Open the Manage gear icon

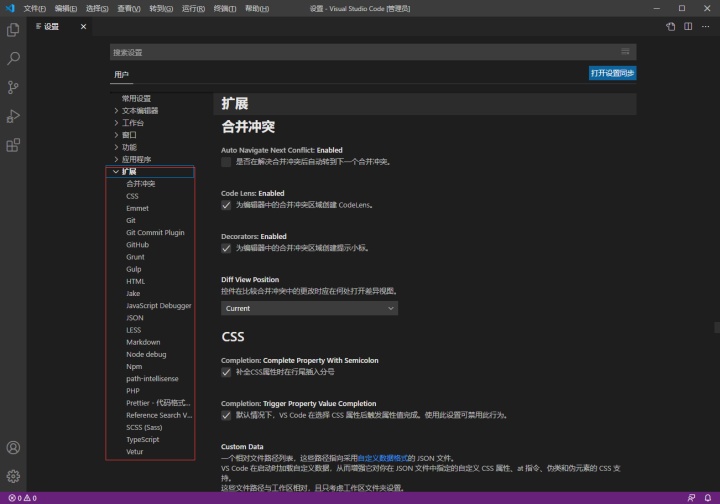pos(13,476)
